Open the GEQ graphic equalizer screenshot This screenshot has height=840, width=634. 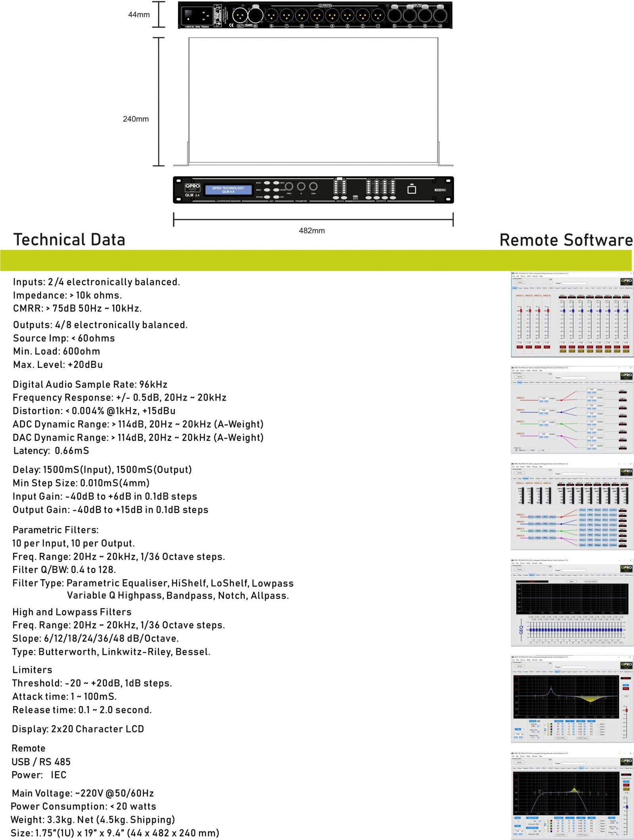tap(572, 602)
